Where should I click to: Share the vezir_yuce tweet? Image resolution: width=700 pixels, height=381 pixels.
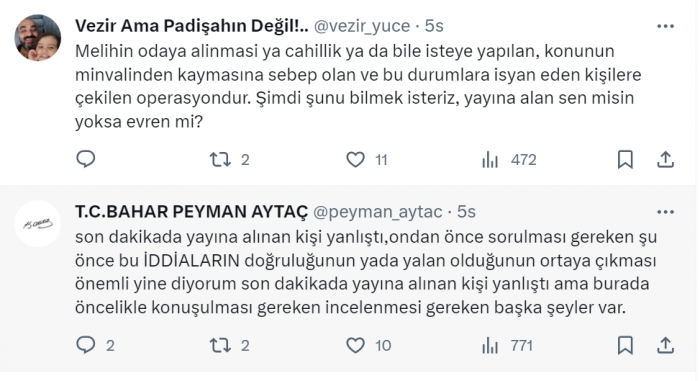(x=665, y=159)
